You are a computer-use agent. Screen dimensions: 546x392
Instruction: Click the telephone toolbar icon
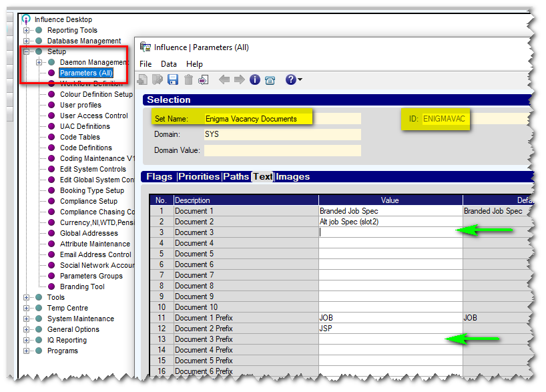pyautogui.click(x=270, y=81)
